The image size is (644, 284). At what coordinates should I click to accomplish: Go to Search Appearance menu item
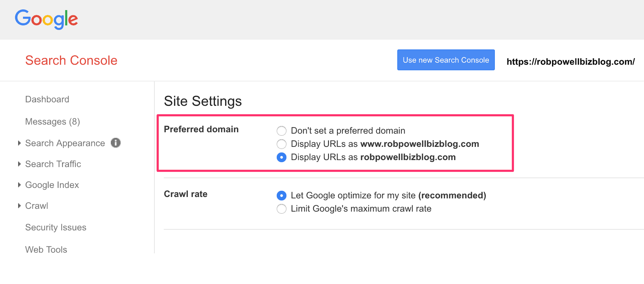(x=65, y=143)
